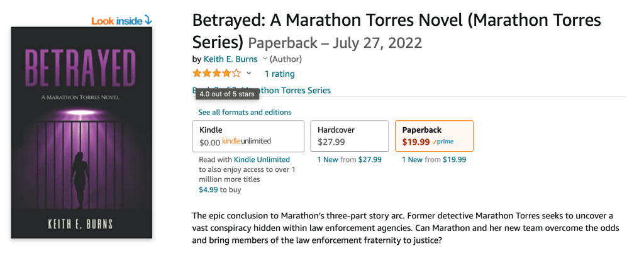Open Keith E. Burns author page
Image resolution: width=644 pixels, height=253 pixels.
point(231,59)
